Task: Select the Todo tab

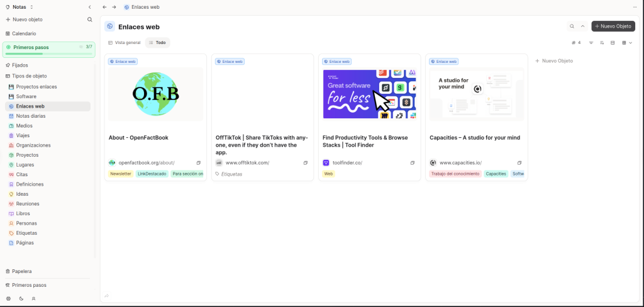Action: 157,43
